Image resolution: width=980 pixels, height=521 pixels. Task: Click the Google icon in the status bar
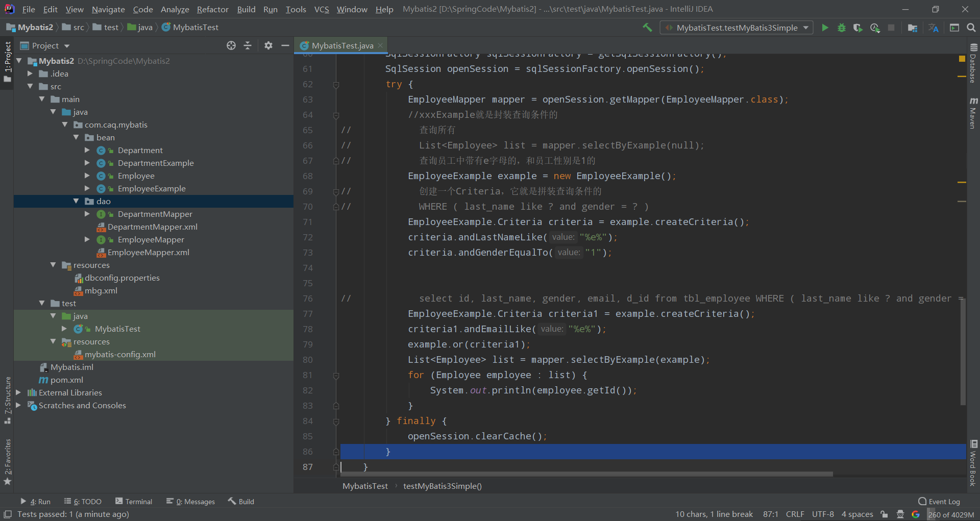916,514
